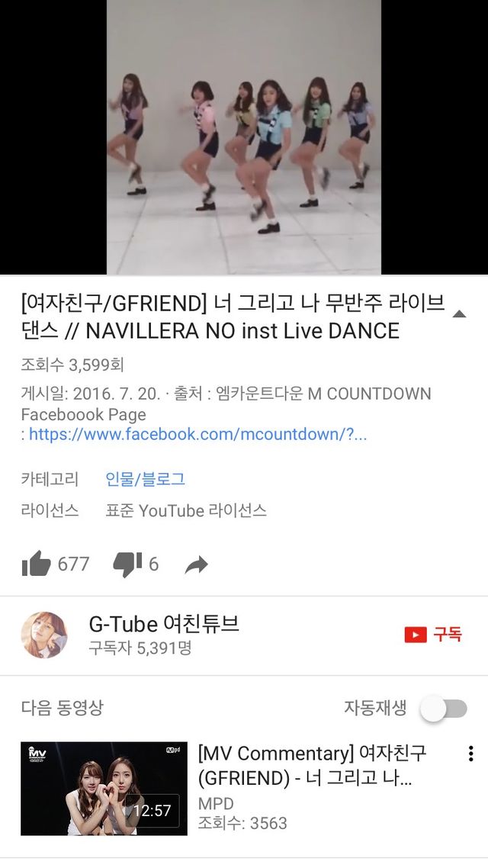Open G-Tube 여친튜브 channel name
This screenshot has width=488, height=868.
point(165,624)
